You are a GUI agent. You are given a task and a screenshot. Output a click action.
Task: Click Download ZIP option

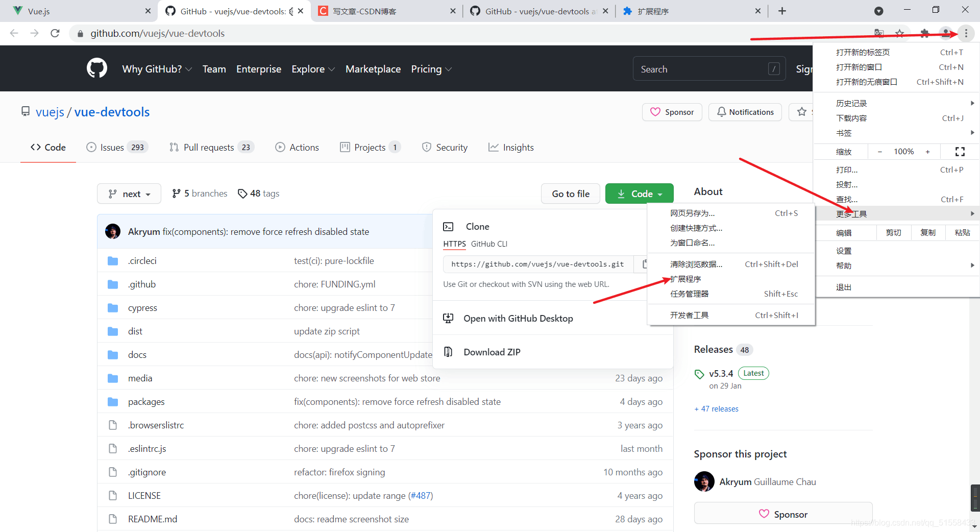(492, 352)
